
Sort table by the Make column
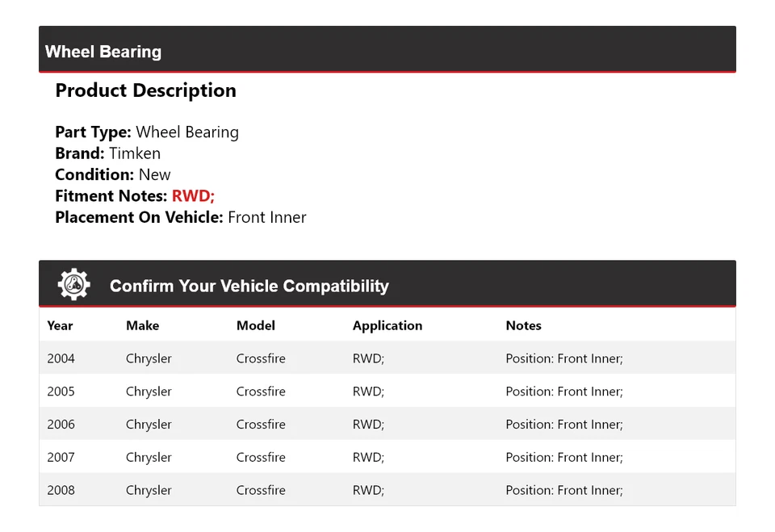tap(142, 325)
